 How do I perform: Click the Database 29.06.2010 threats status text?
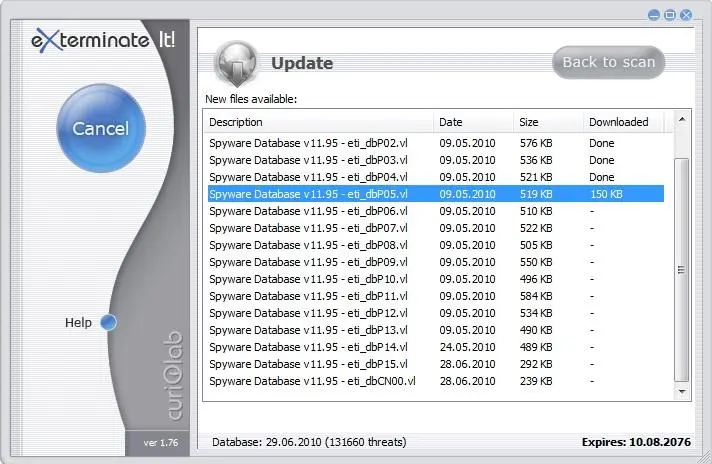point(309,442)
